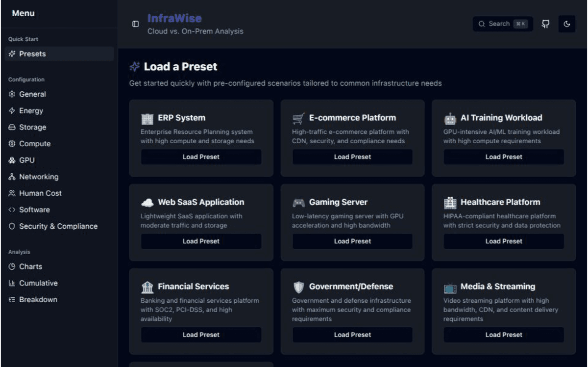The width and height of the screenshot is (588, 367).
Task: Collapse the sidebar using the panel toggle
Action: coord(135,24)
